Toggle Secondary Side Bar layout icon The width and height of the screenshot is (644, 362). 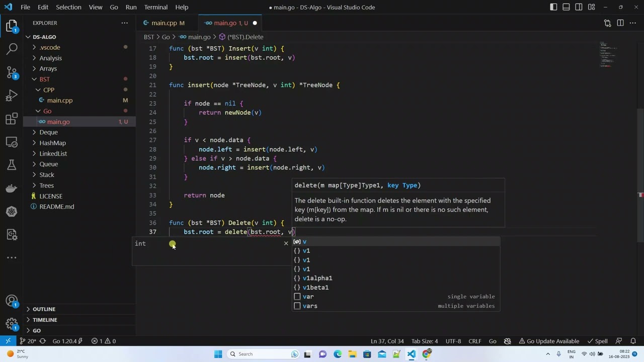(x=579, y=7)
